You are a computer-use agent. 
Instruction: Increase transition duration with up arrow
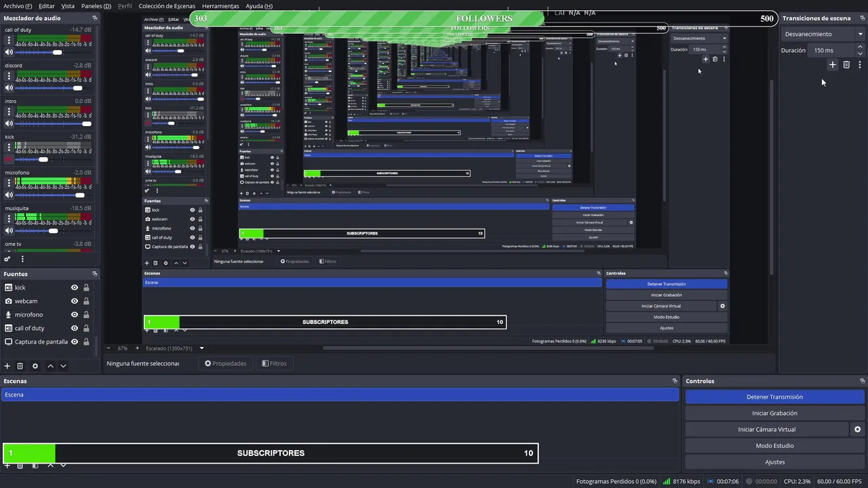[x=861, y=47]
